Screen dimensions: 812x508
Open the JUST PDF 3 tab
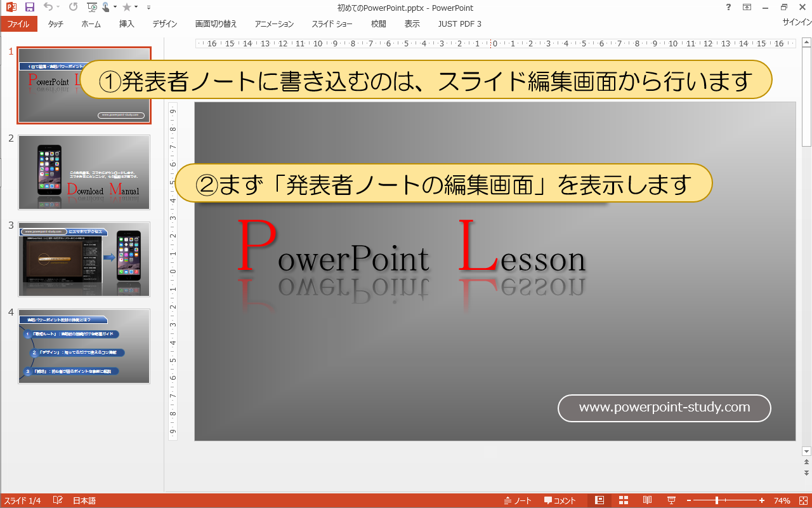point(460,24)
